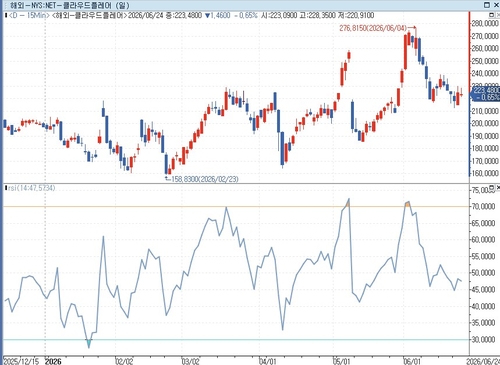Click the 30.0000 RSI axis label

tap(484, 339)
